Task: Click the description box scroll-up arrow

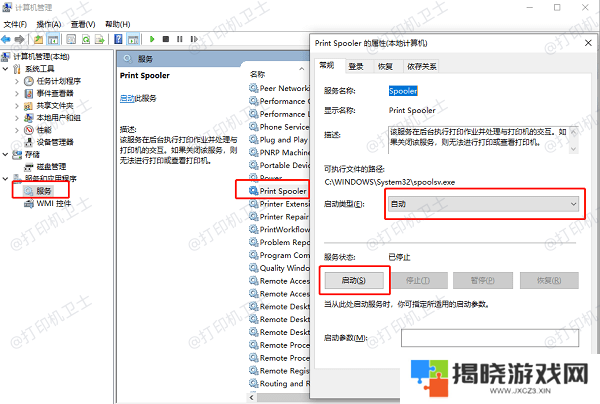Action: [x=573, y=132]
